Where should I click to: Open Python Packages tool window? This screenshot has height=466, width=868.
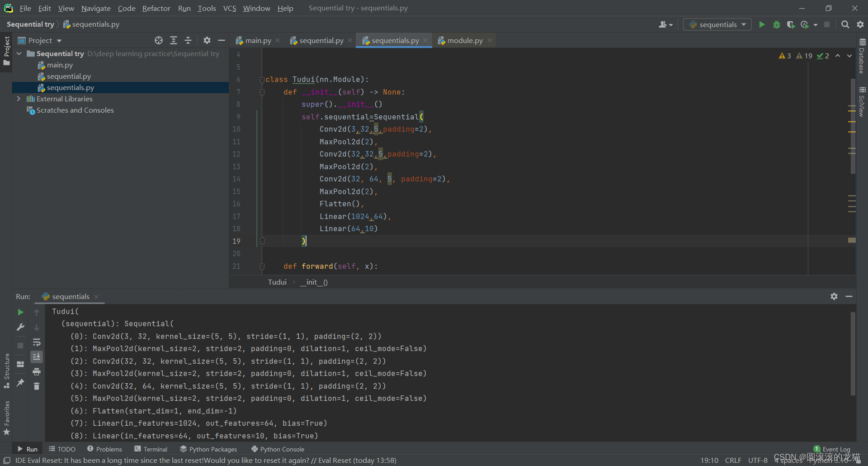point(208,449)
